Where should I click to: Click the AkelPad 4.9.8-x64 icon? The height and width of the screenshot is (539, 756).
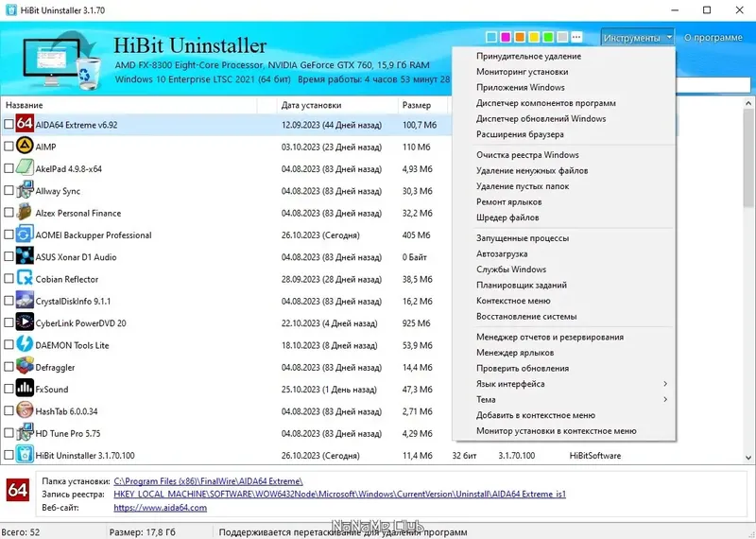coord(25,168)
